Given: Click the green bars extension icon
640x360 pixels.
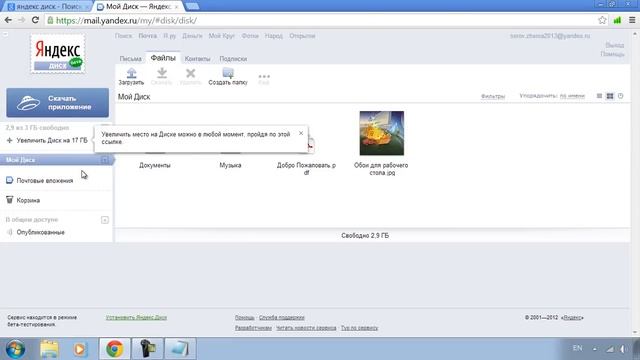Looking at the screenshot, I should click(617, 20).
